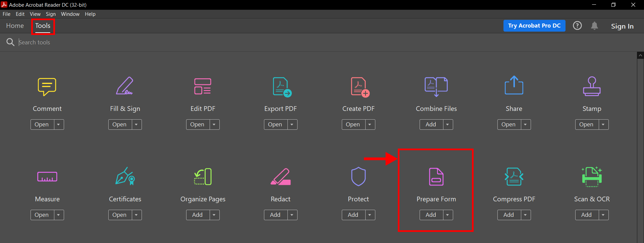Click Add button under Redact
Screen dimensions: 644x243
pyautogui.click(x=275, y=215)
